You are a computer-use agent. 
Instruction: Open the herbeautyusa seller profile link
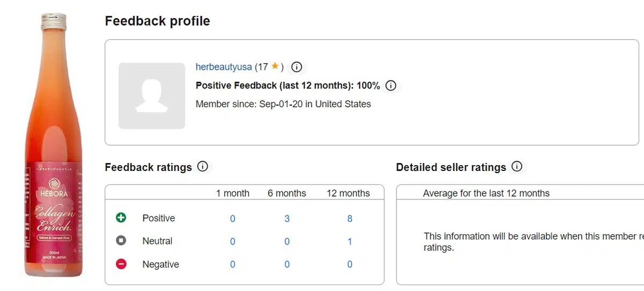(224, 67)
